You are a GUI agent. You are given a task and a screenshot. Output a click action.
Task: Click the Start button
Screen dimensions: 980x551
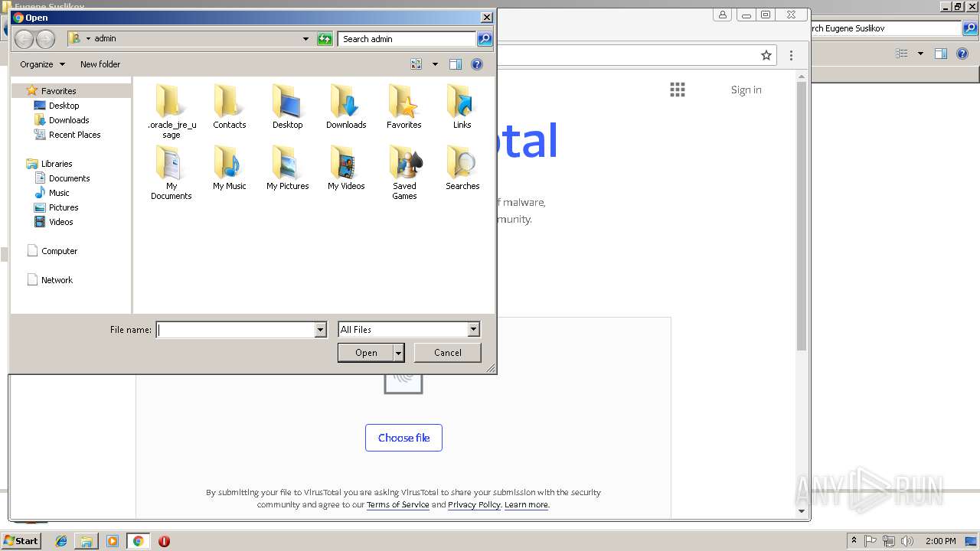pyautogui.click(x=21, y=541)
